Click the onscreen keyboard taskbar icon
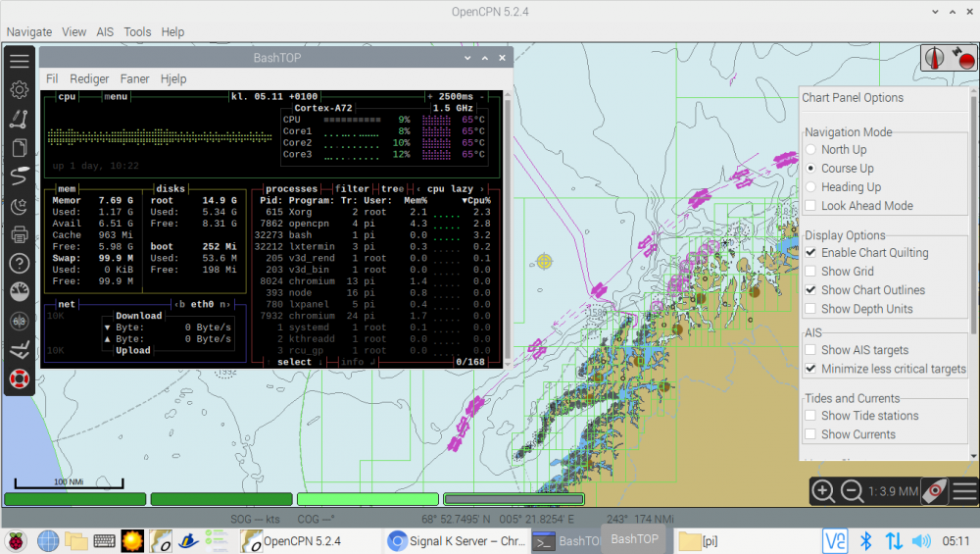Viewport: 980px width, 554px height. coord(104,541)
